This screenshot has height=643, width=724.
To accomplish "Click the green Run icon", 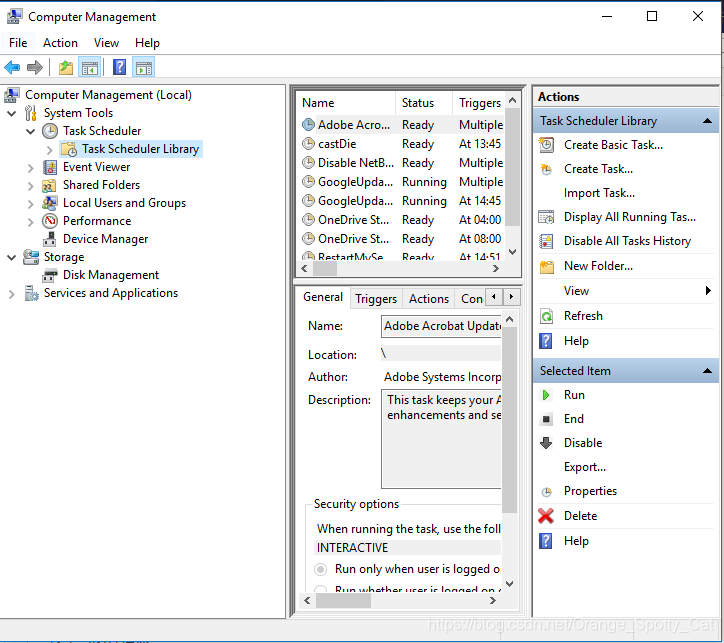I will [546, 395].
